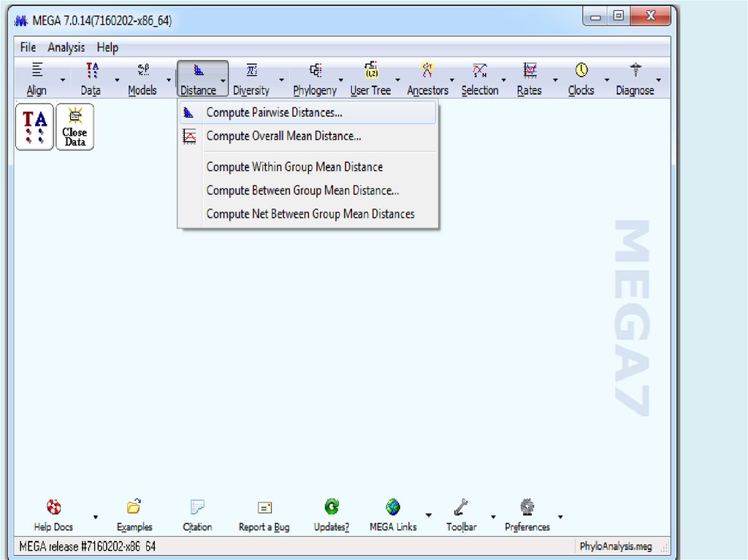This screenshot has height=560, width=748.
Task: Close the MEGA window
Action: pos(650,16)
